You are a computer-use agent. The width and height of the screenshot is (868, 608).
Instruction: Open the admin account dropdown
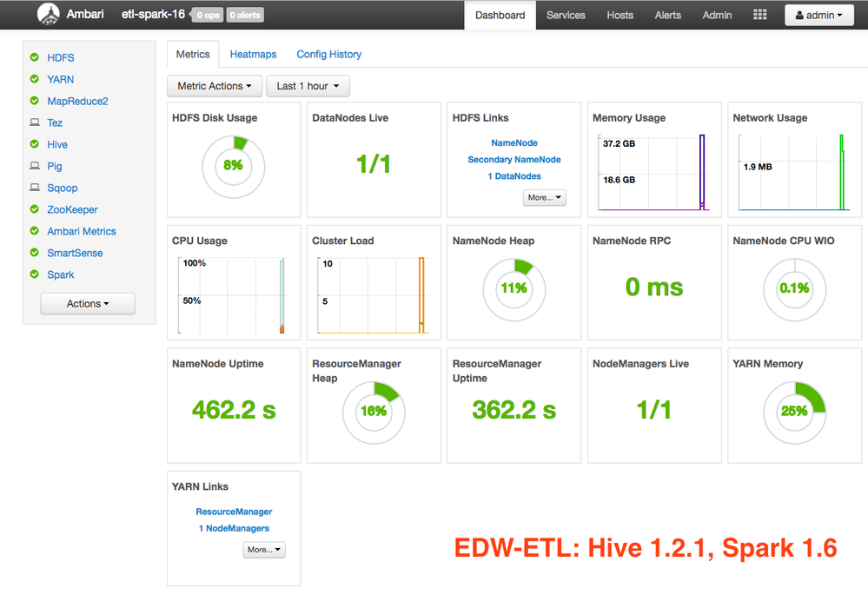[x=818, y=14]
